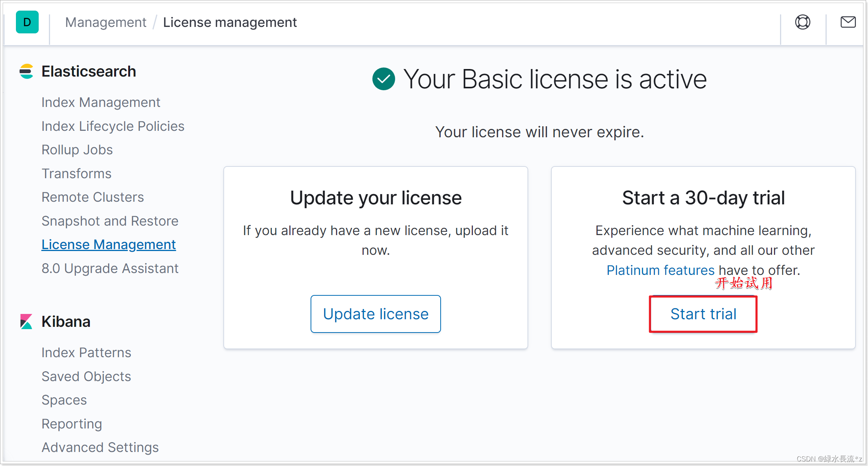
Task: Click the Elasticsearch logo icon
Action: pos(27,71)
